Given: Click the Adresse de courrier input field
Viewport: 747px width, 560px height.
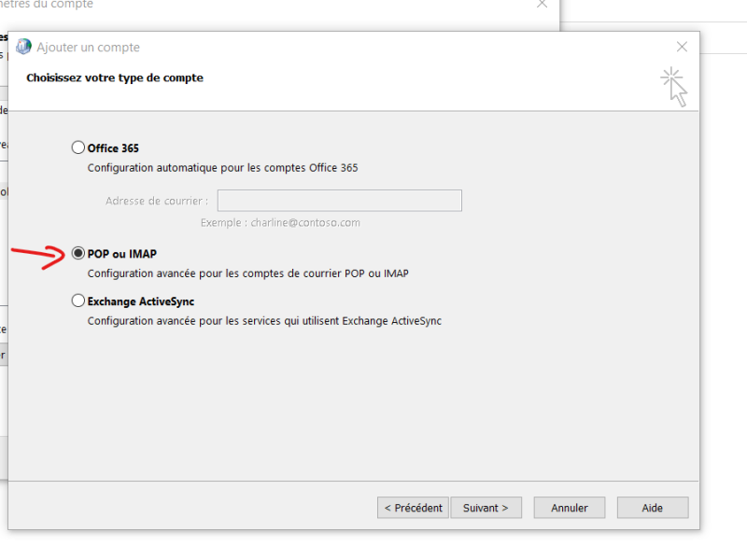Looking at the screenshot, I should click(340, 201).
